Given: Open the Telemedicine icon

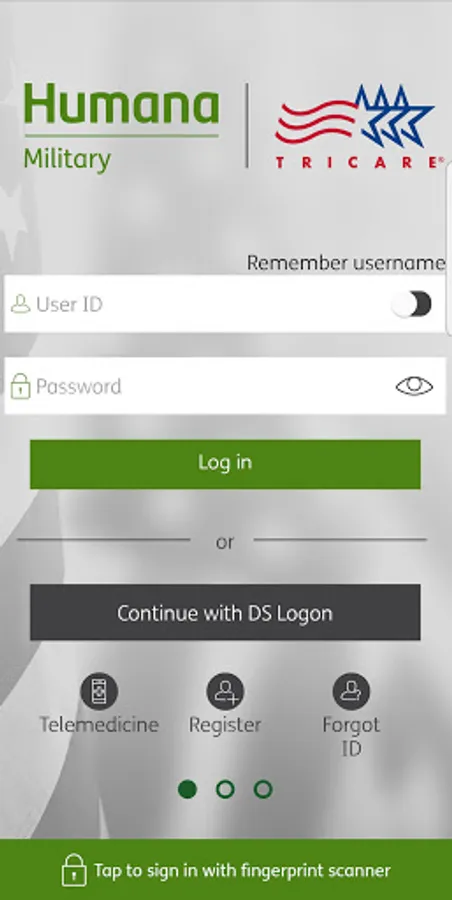Looking at the screenshot, I should (99, 691).
